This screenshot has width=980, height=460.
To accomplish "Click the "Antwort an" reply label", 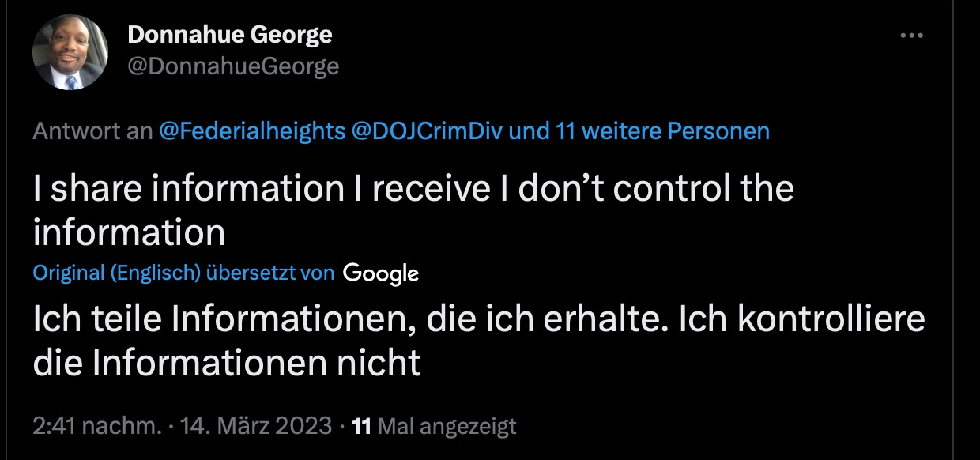I will pyautogui.click(x=92, y=130).
